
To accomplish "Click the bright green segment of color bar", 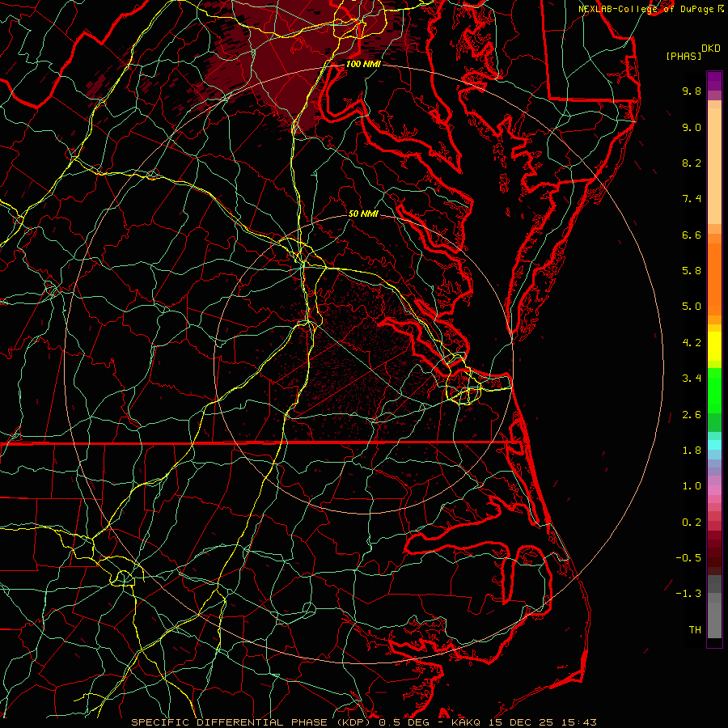I will click(714, 390).
